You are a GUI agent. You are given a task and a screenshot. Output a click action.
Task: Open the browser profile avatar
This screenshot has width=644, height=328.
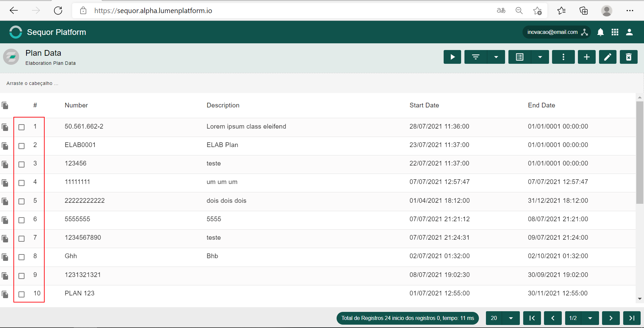(x=606, y=11)
